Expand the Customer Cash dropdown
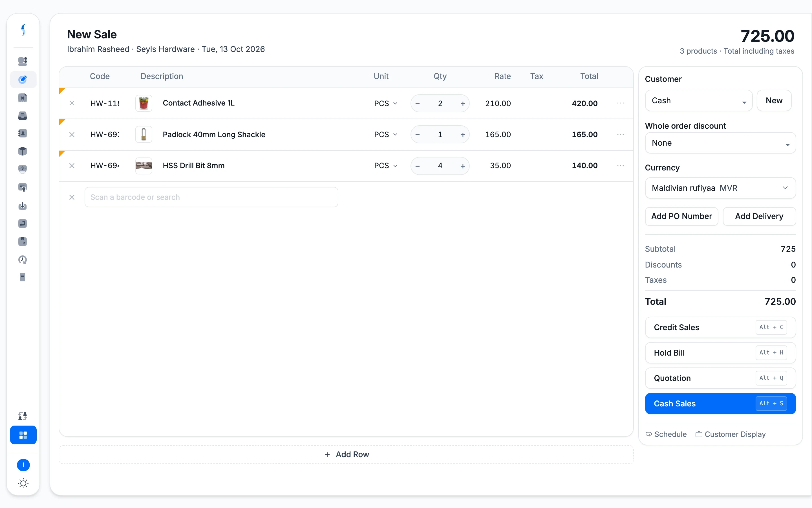Viewport: 812px width, 508px height. click(699, 100)
